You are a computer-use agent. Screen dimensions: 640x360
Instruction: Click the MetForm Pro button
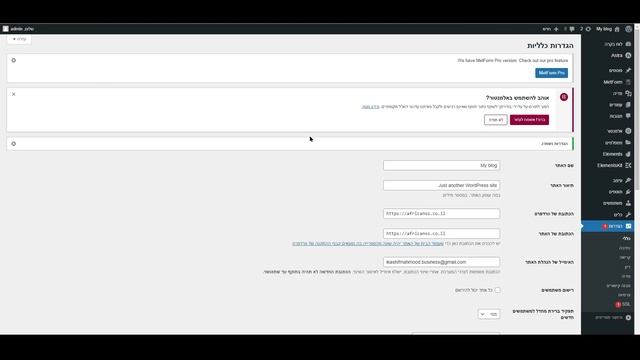coord(551,73)
